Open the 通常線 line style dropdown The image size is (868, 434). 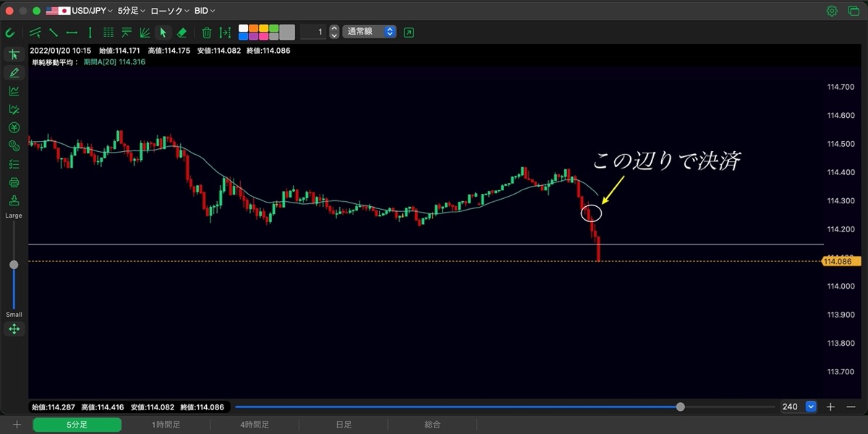pyautogui.click(x=369, y=32)
